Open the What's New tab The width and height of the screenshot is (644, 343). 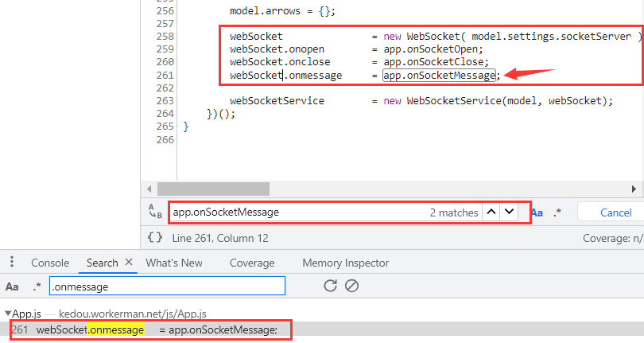coord(174,263)
